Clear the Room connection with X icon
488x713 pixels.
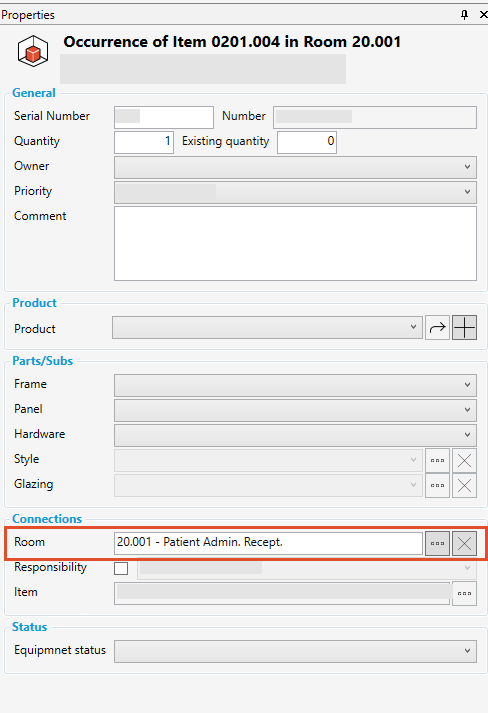[x=464, y=543]
